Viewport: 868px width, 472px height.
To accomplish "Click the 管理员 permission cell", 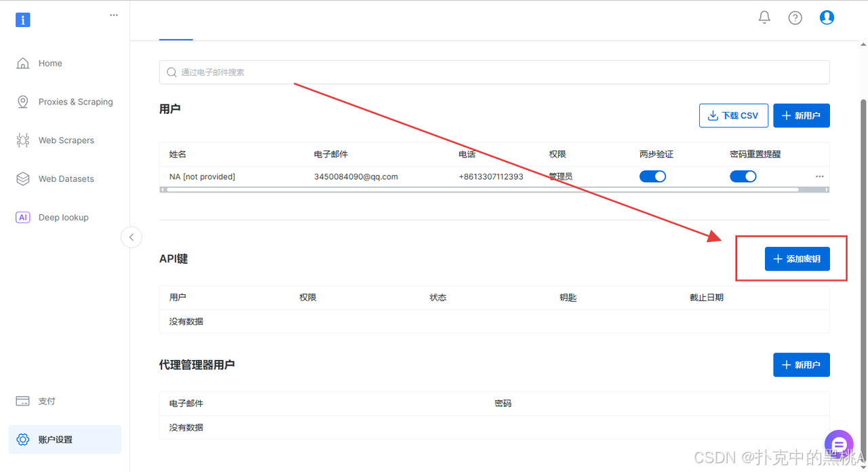I will (561, 176).
